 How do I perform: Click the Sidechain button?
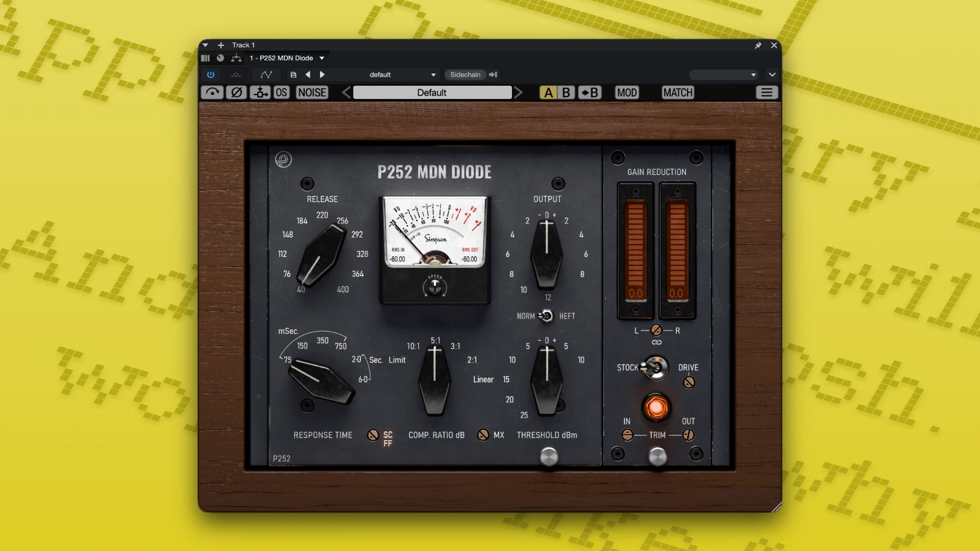click(x=465, y=74)
